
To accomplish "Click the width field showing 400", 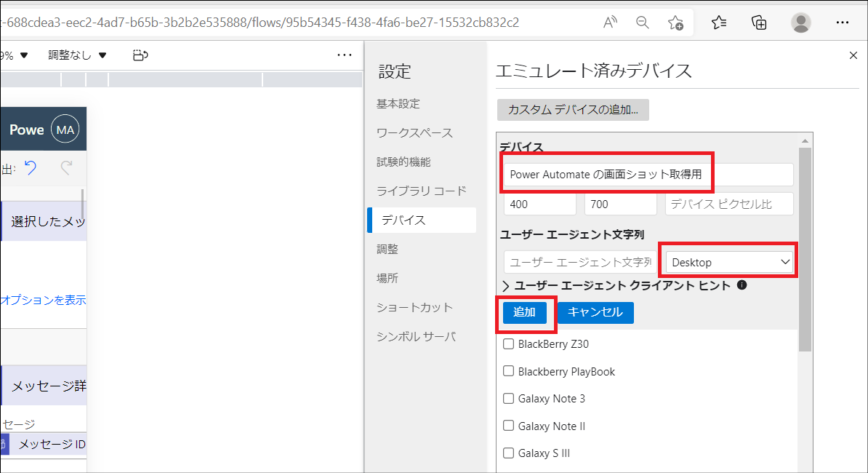I will coord(539,204).
